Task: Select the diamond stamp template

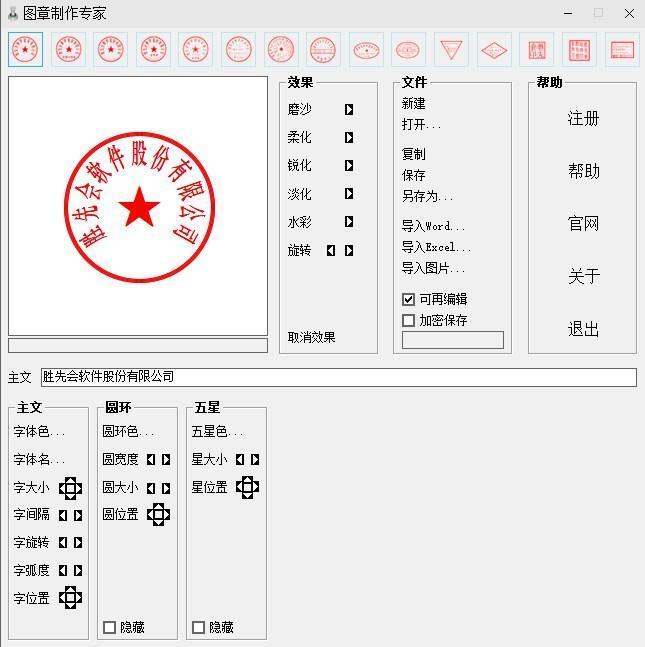Action: click(494, 50)
